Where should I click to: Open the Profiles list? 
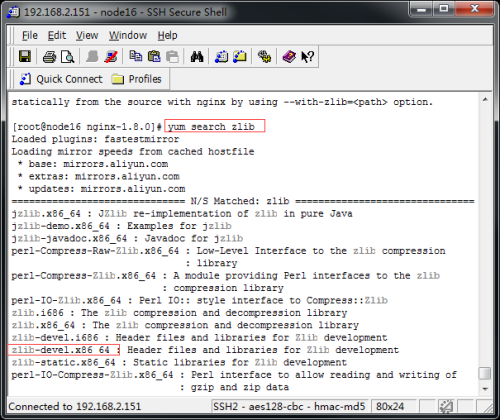[137, 79]
